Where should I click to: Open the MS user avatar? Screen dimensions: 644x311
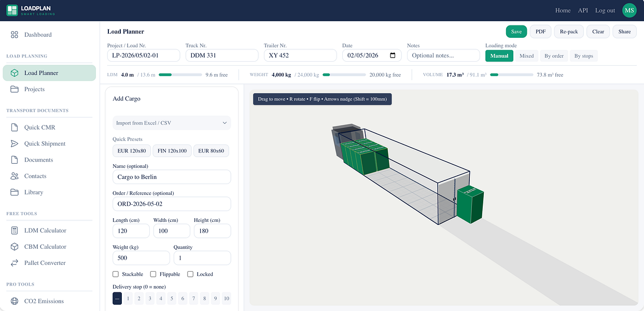point(629,10)
